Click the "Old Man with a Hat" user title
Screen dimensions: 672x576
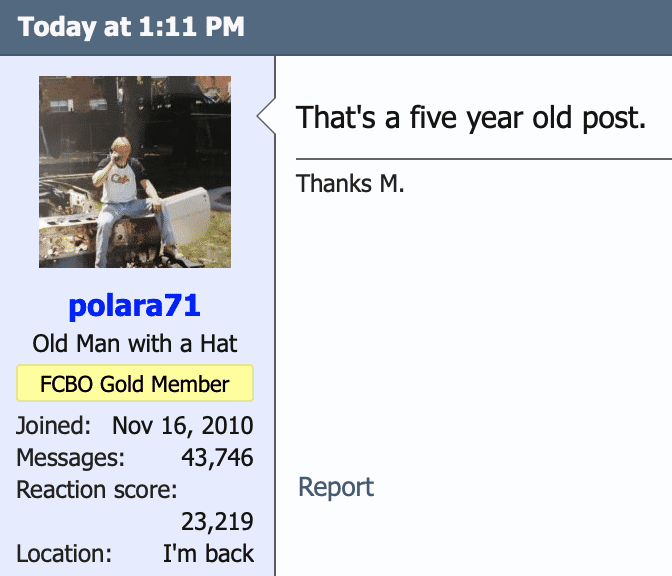pyautogui.click(x=134, y=344)
